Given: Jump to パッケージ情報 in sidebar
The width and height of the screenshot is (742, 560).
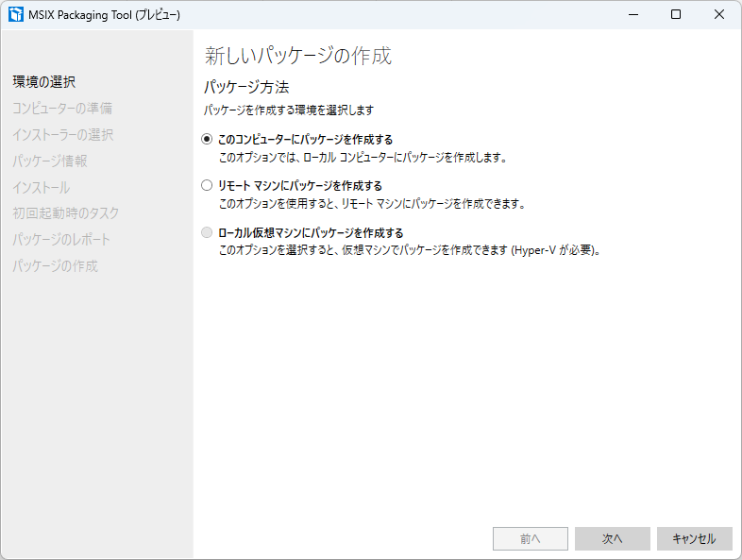Looking at the screenshot, I should click(50, 161).
